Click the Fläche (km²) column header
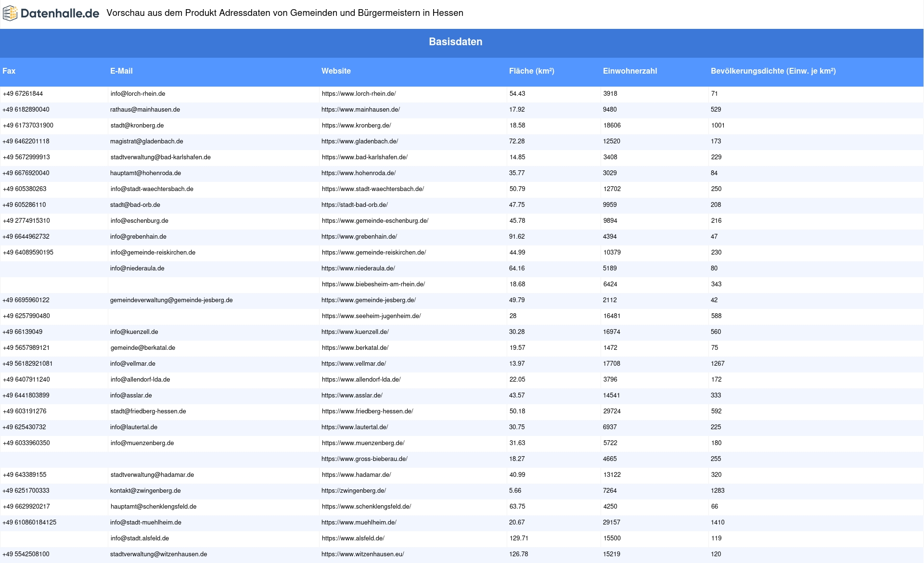 [x=532, y=71]
